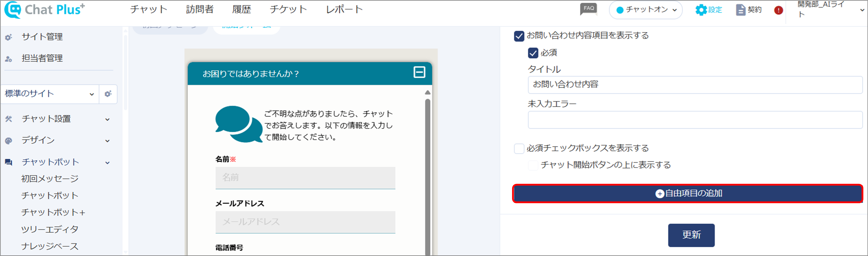The height and width of the screenshot is (256, 868).
Task: Open ナレッジベース in the sidebar
Action: point(50,246)
